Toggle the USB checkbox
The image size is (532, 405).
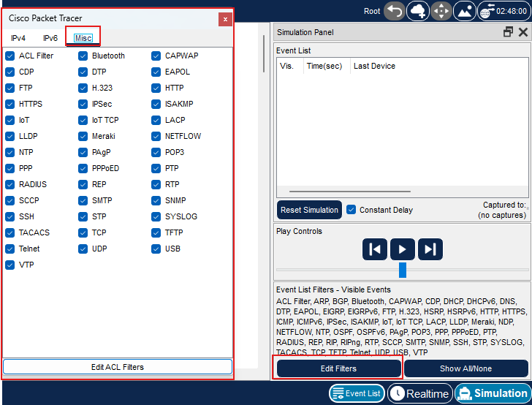pos(156,249)
